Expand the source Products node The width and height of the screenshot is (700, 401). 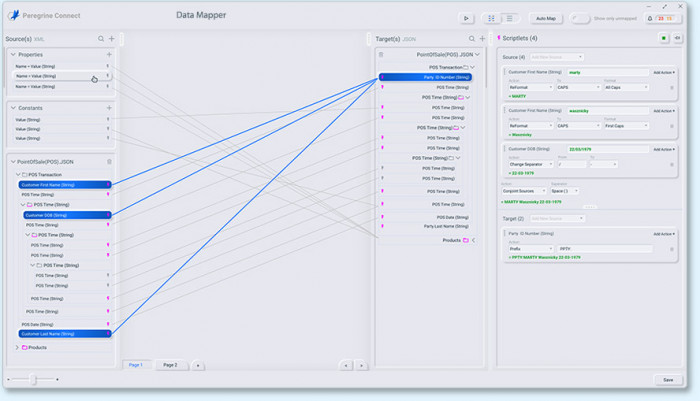pyautogui.click(x=17, y=347)
